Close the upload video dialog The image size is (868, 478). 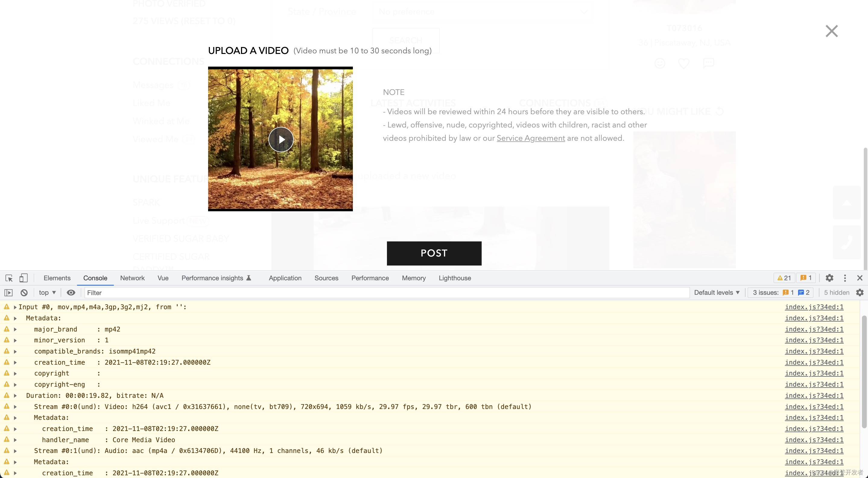pos(831,31)
